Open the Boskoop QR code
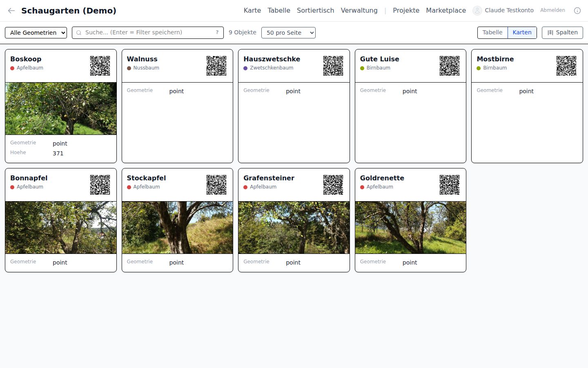The height and width of the screenshot is (368, 588). click(x=100, y=66)
